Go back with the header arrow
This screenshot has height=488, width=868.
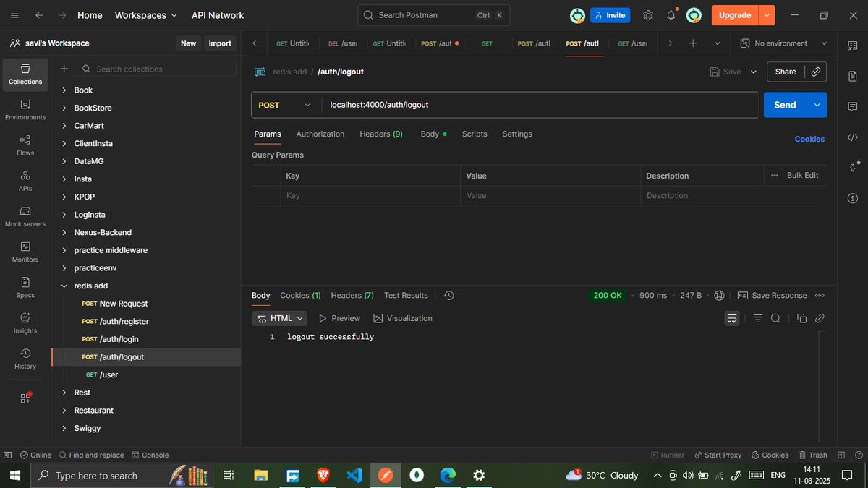[39, 15]
